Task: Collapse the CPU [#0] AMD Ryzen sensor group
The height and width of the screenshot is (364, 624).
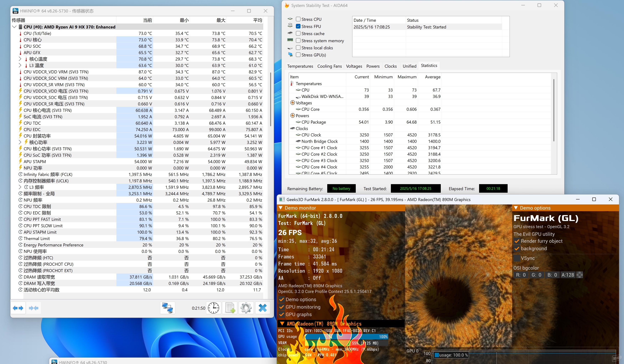Action: pyautogui.click(x=14, y=27)
